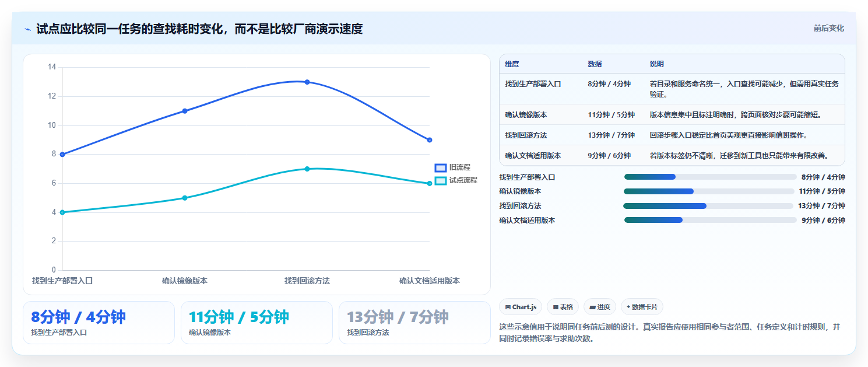Click the lightning icon beside the title
Viewport: 868px width, 367px height.
(x=27, y=29)
